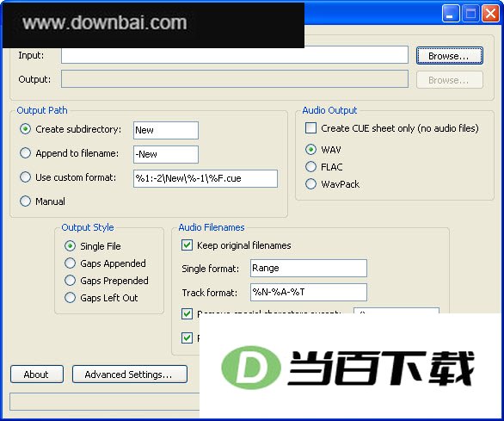
Task: Click the Track format field
Action: (309, 292)
